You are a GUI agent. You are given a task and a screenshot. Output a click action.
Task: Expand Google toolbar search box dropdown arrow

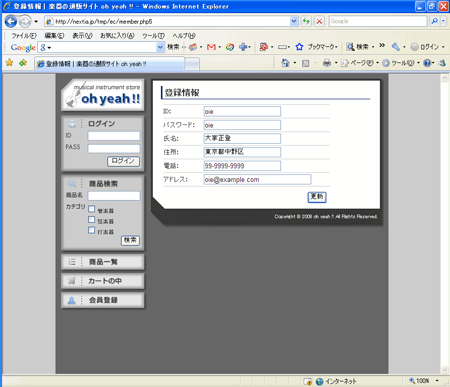tap(160, 47)
